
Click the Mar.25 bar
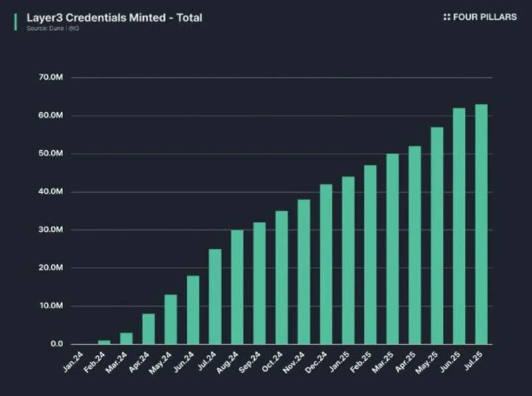(x=392, y=249)
